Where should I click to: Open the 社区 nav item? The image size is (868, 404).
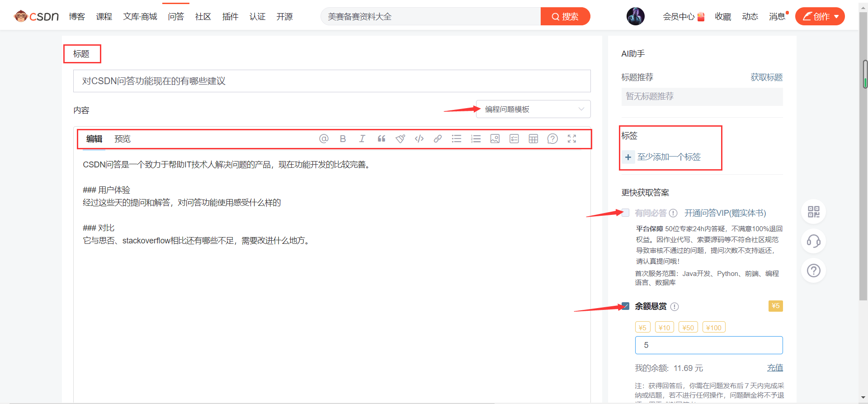coord(203,17)
